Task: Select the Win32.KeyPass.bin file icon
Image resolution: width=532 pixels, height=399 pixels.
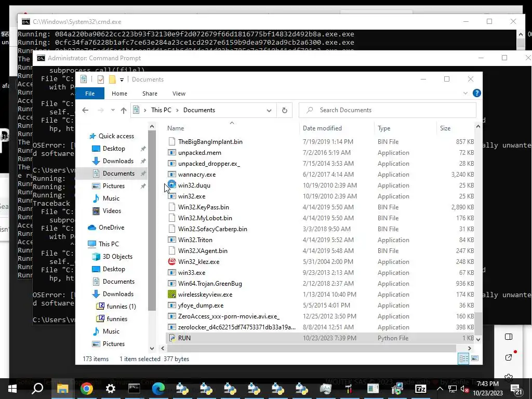Action: (172, 207)
